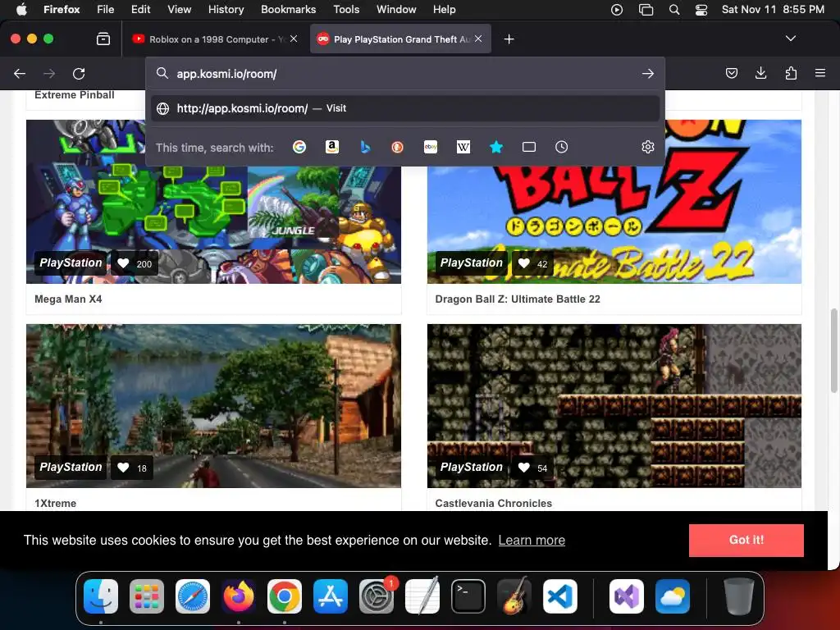This screenshot has height=630, width=840.
Task: Open Spotlight search in the menu bar
Action: click(x=674, y=9)
